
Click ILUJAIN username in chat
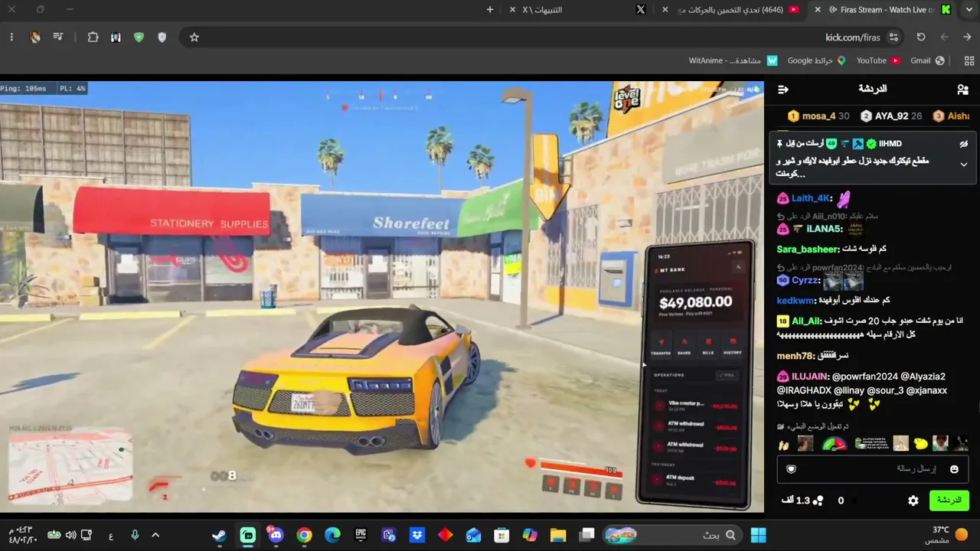[810, 377]
